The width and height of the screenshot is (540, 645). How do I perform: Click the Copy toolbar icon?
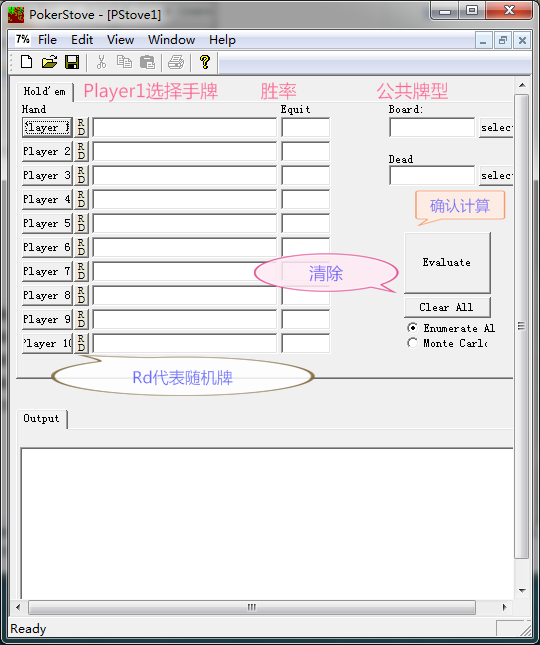click(x=124, y=62)
